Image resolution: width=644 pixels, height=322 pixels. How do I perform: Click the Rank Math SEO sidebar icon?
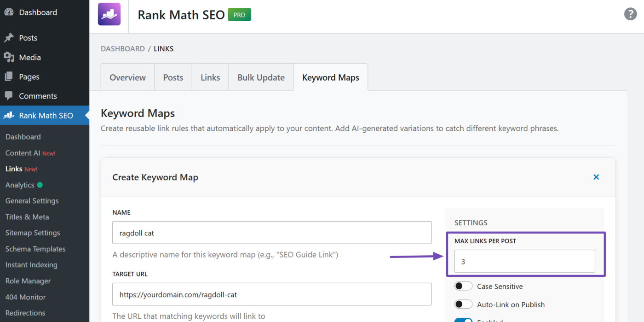point(9,115)
